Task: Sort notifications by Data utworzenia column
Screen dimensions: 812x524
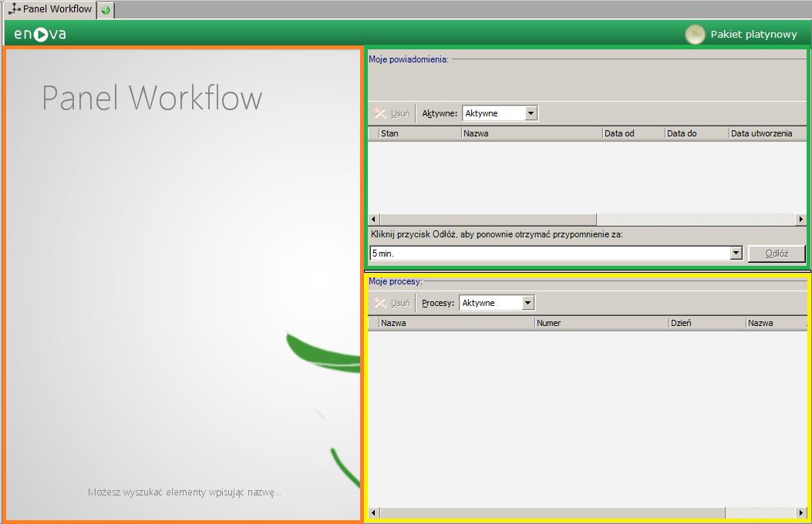Action: click(x=767, y=133)
